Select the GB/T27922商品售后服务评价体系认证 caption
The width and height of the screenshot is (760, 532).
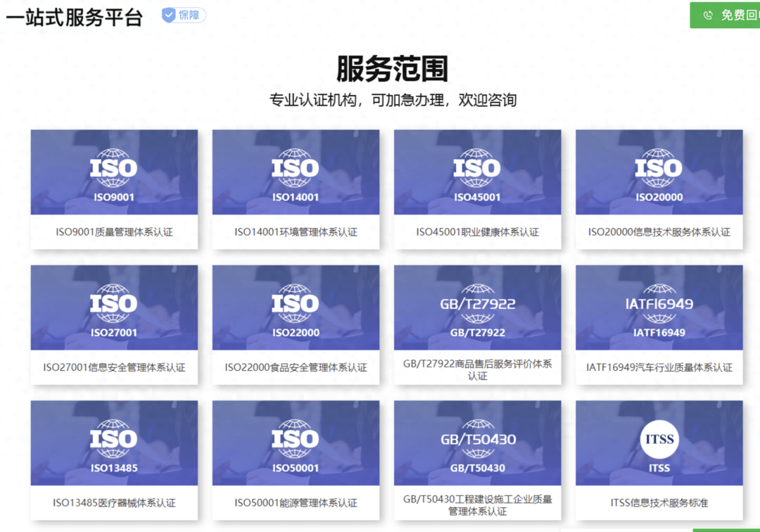click(477, 370)
